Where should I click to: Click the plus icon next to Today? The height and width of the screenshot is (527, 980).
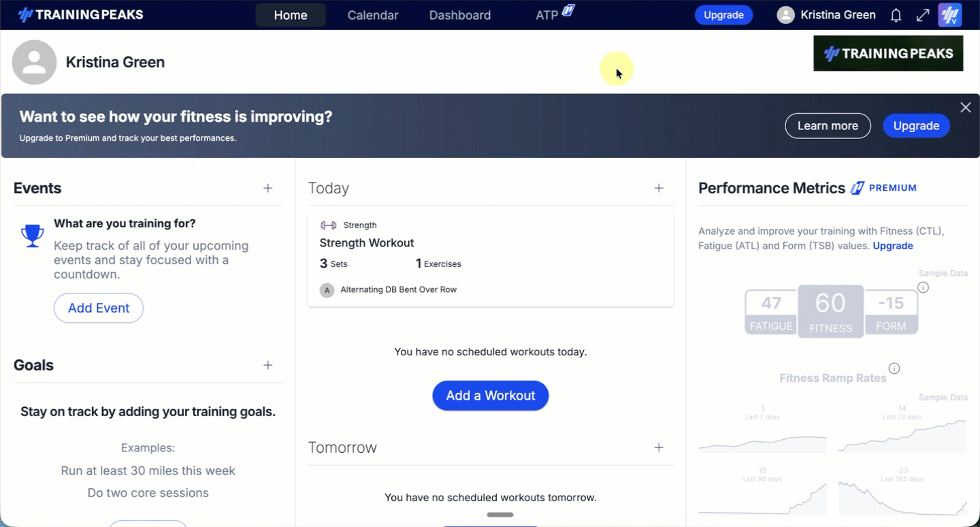[x=659, y=188]
